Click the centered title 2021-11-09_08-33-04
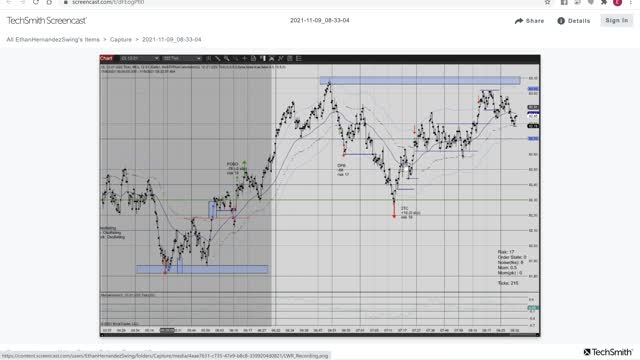The width and height of the screenshot is (640, 360). click(x=320, y=20)
